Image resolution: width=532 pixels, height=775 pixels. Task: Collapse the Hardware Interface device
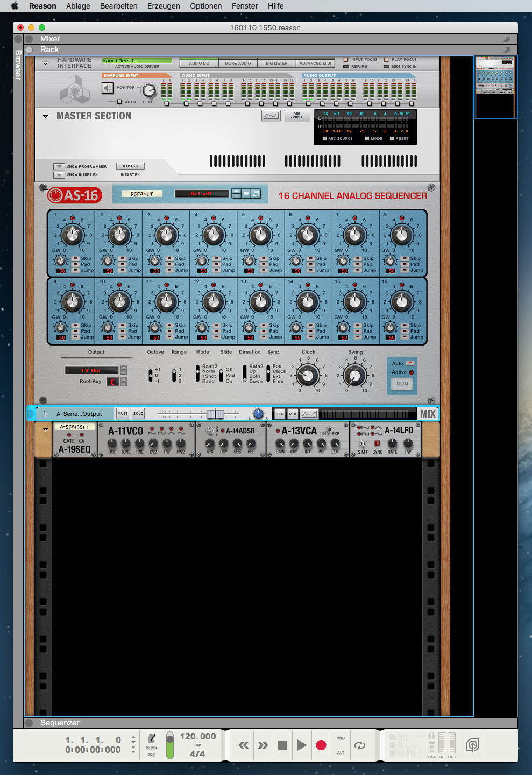tap(45, 63)
